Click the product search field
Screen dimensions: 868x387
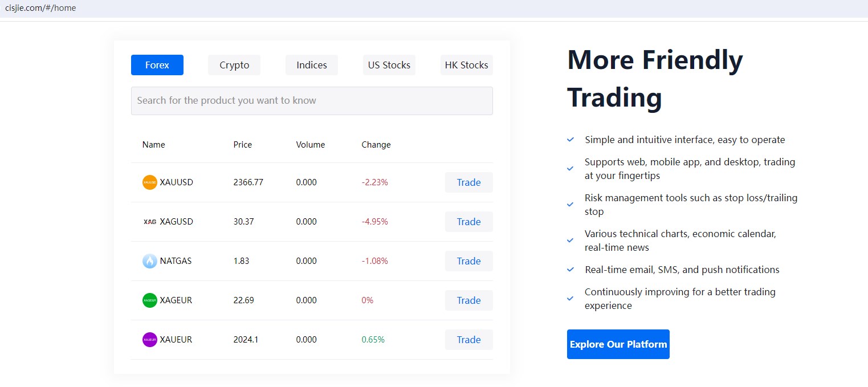[x=312, y=101]
